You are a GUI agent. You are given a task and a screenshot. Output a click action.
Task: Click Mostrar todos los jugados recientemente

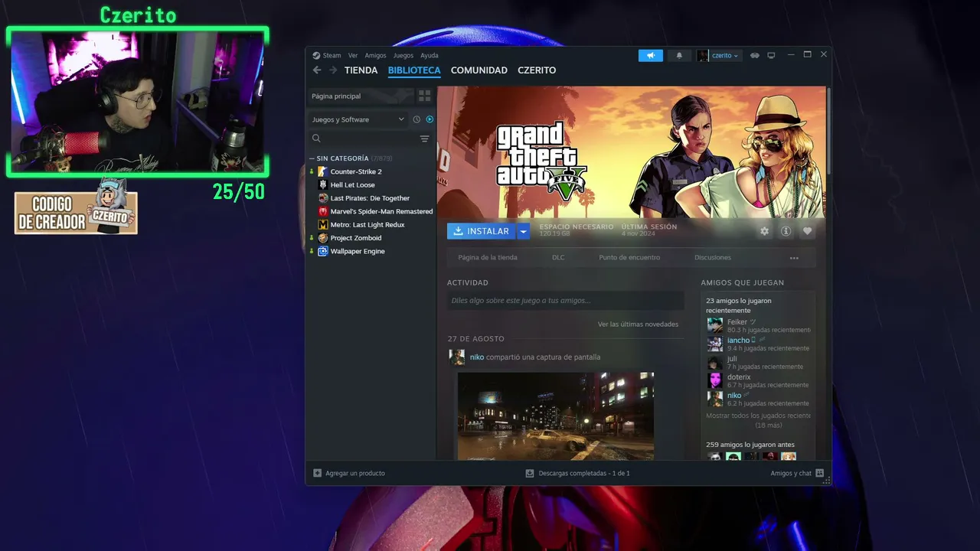click(x=758, y=420)
